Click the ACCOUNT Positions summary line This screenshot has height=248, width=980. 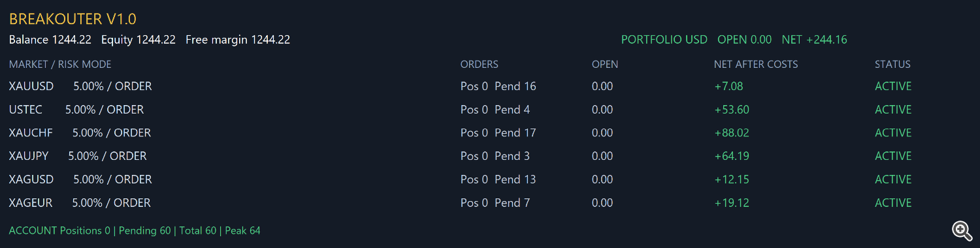pos(135,230)
